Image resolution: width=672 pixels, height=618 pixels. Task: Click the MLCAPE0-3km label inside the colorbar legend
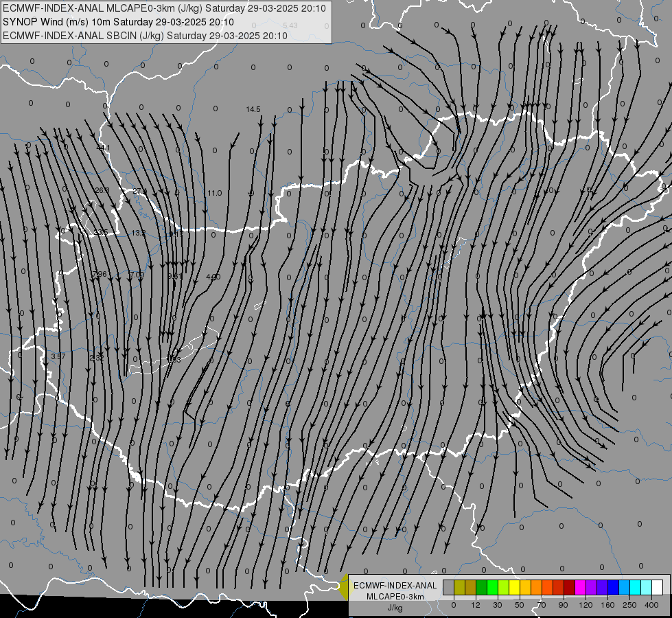pos(395,597)
